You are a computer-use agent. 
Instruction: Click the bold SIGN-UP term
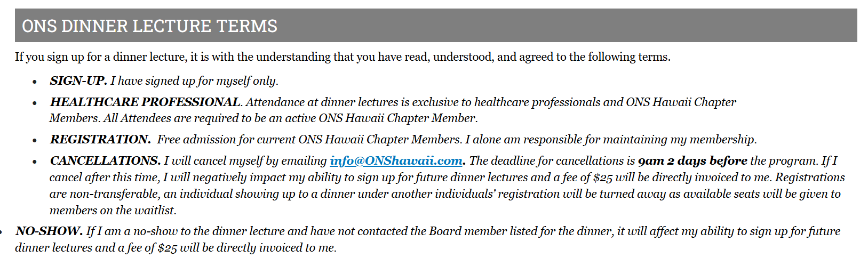78,81
